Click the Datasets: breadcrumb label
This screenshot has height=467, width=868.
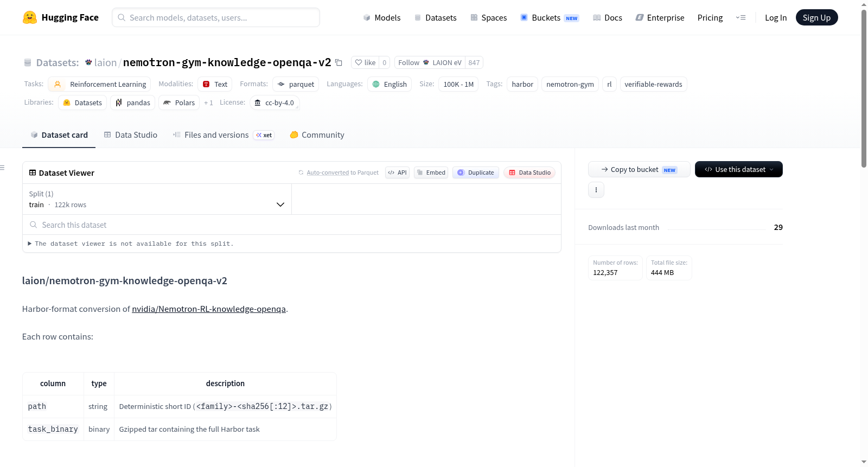(58, 62)
